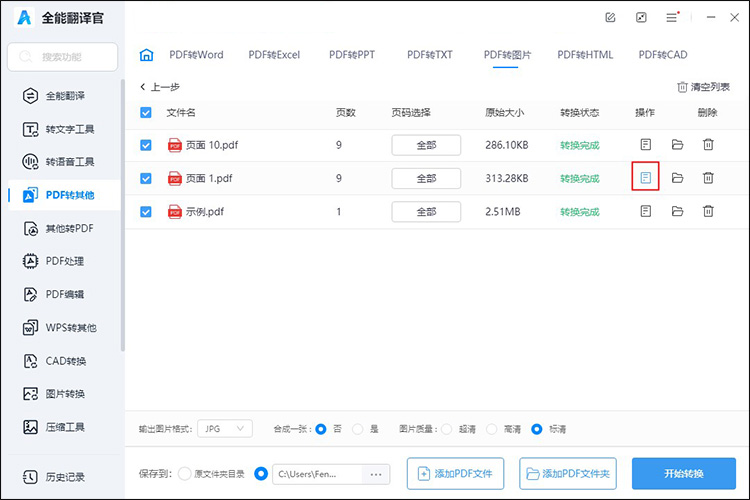Click 添加PDF文件 button
The image size is (750, 500).
[455, 474]
